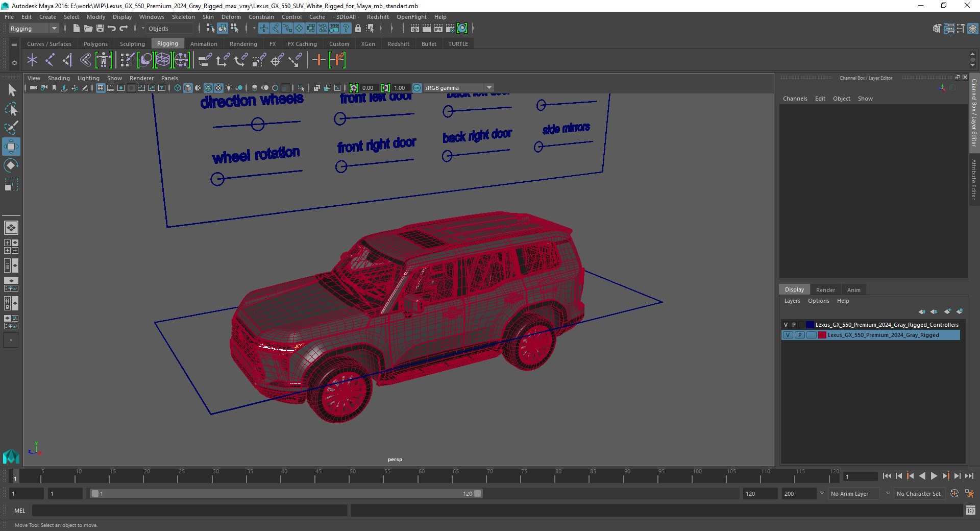This screenshot has width=980, height=531.
Task: Click the Set Key orange plus icon
Action: [x=318, y=60]
